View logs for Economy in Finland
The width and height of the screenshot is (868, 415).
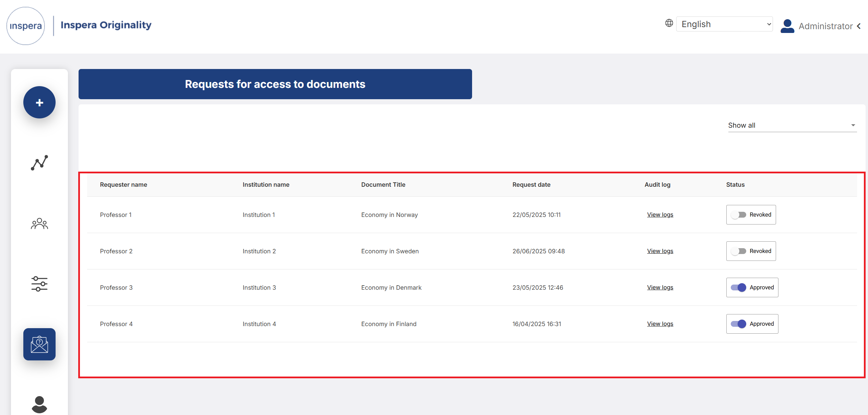point(660,324)
